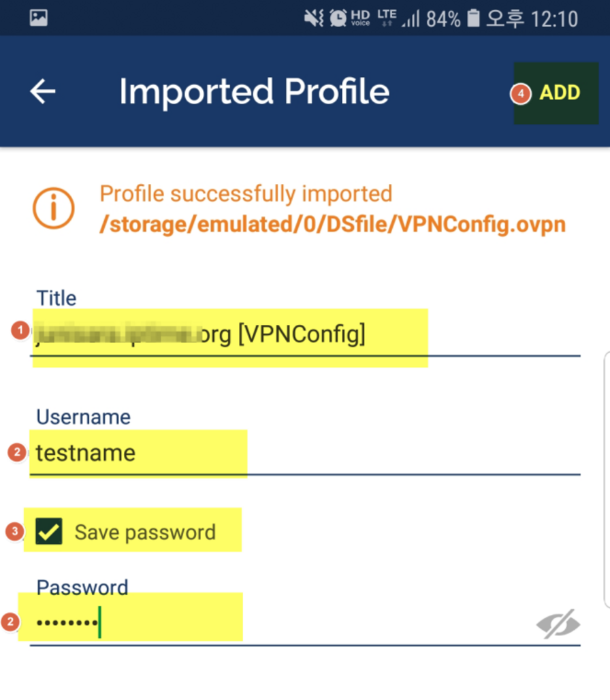Viewport: 610px width, 700px height.
Task: Tap the muted sound status icon
Action: [314, 18]
